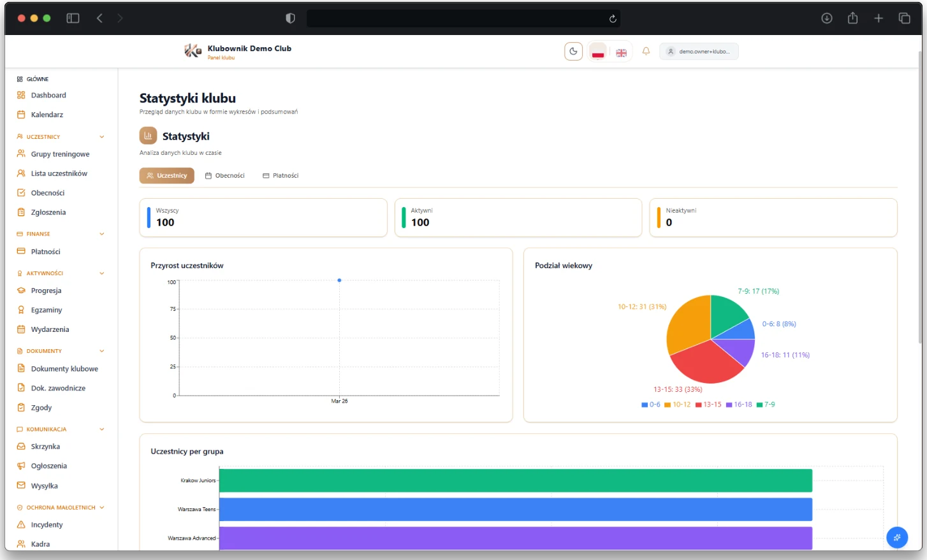Switch to the Obecności statistics tab
Image resolution: width=927 pixels, height=560 pixels.
tap(224, 175)
